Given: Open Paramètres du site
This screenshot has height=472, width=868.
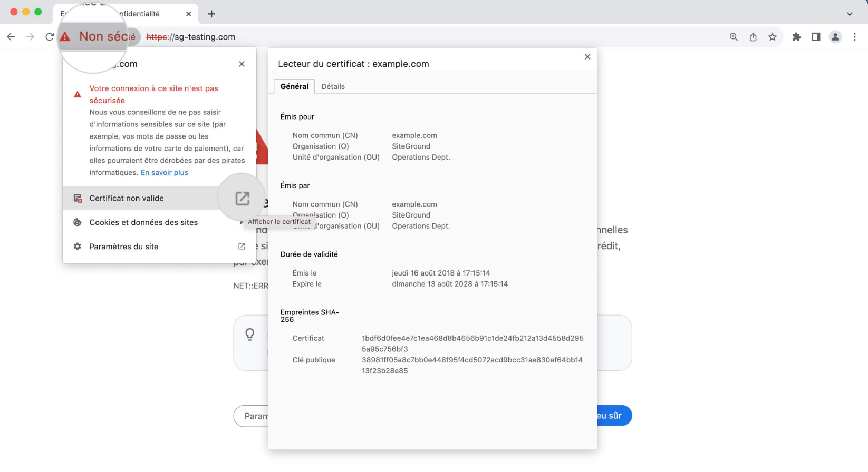Looking at the screenshot, I should [x=159, y=247].
